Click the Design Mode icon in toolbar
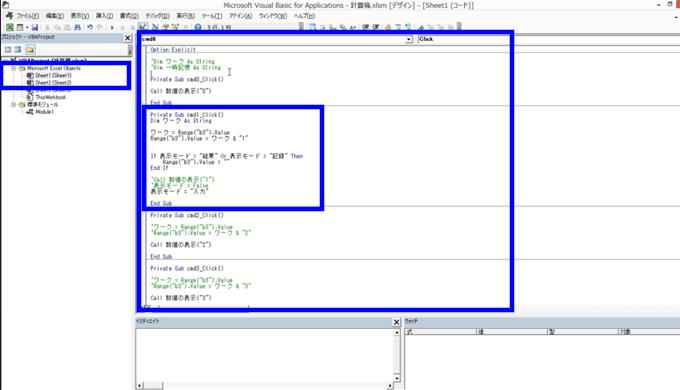The width and height of the screenshot is (680, 390). 142,27
